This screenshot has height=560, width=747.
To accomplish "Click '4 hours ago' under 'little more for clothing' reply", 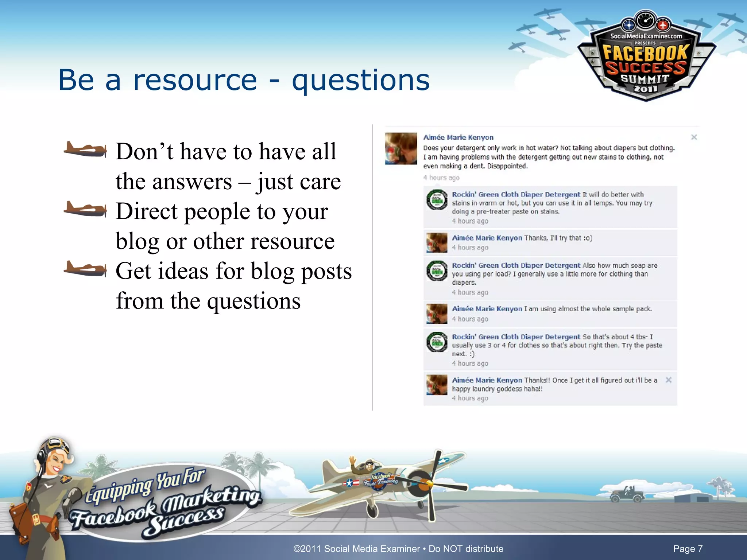I will [470, 292].
